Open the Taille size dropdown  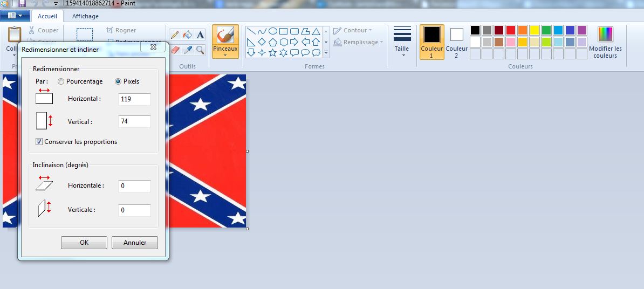tap(402, 50)
